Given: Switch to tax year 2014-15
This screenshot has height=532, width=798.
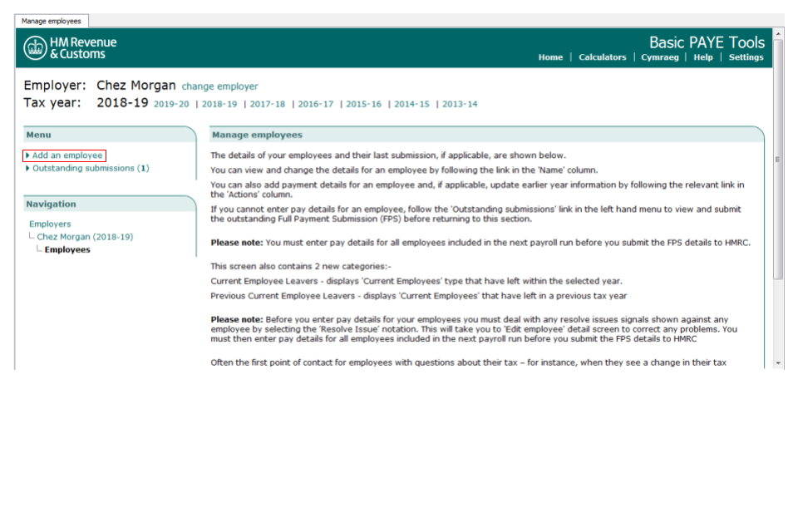Looking at the screenshot, I should [x=411, y=105].
